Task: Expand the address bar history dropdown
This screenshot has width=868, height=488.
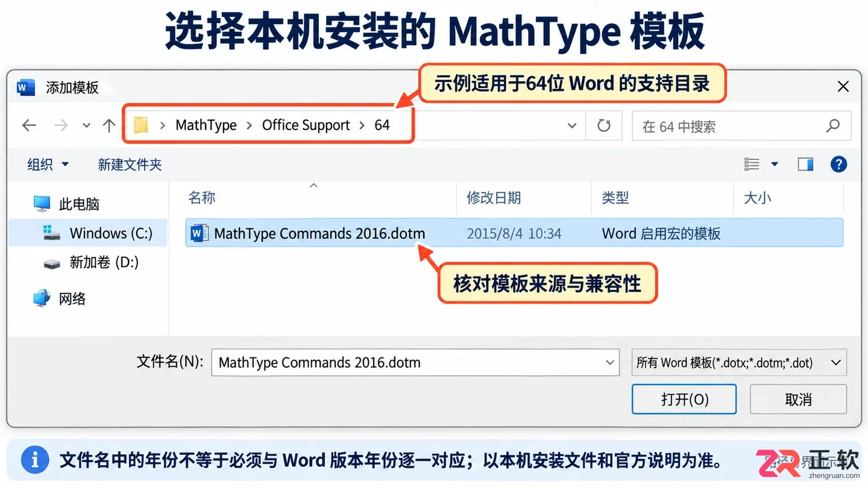Action: click(x=572, y=126)
